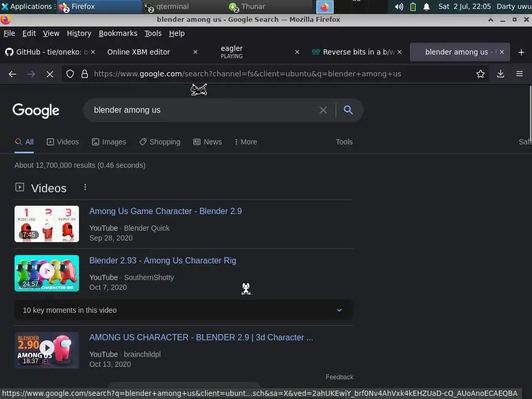
Task: Open the Help menu
Action: [177, 33]
